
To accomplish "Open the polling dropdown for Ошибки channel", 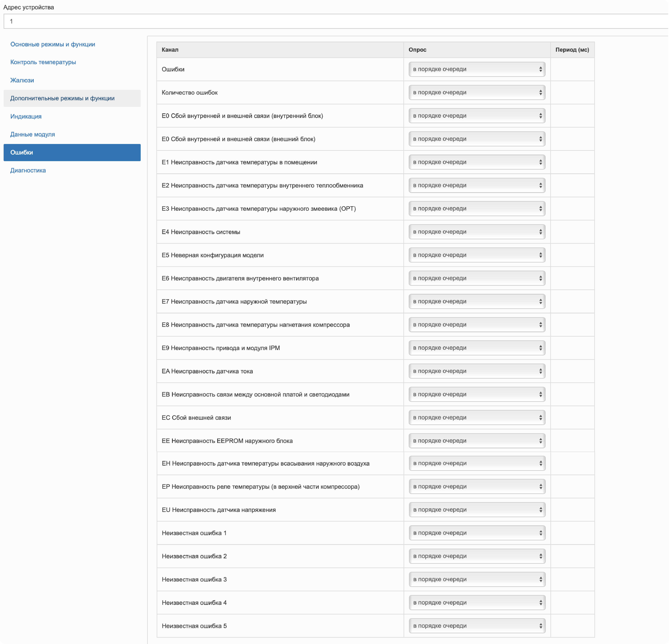I will [476, 69].
